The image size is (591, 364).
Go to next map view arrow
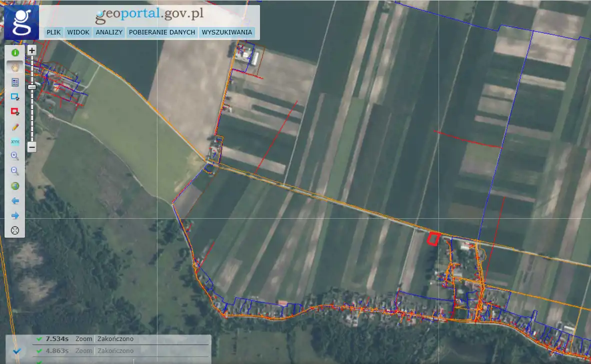(15, 216)
